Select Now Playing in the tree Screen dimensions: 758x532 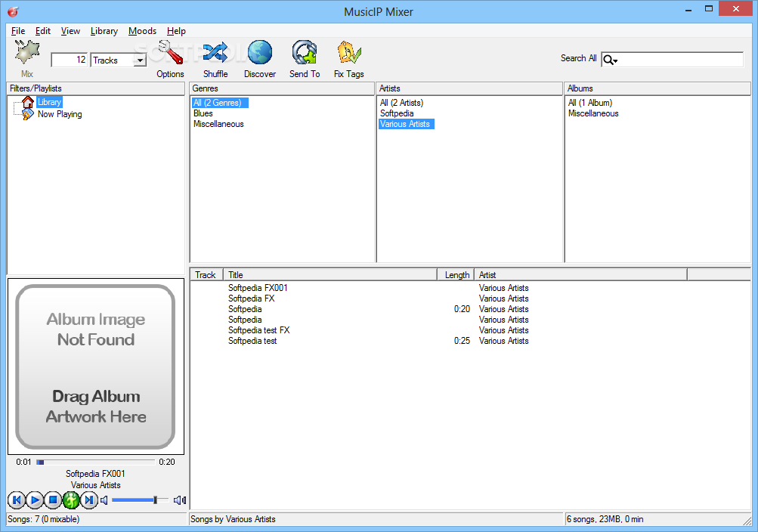coord(60,114)
